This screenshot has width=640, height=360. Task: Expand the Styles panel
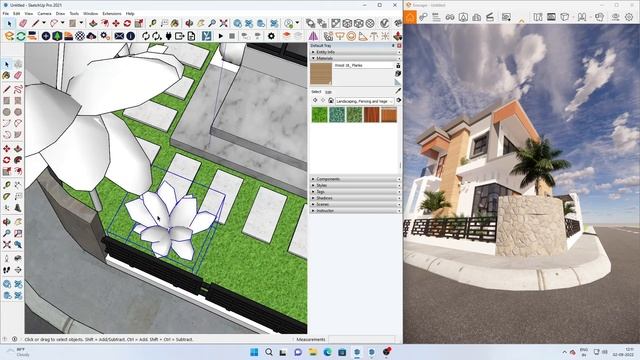355,185
